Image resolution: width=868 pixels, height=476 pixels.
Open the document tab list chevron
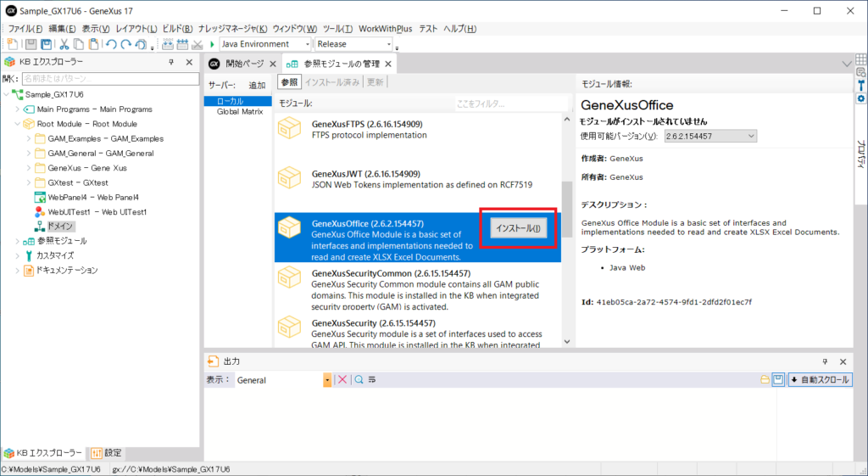[847, 64]
